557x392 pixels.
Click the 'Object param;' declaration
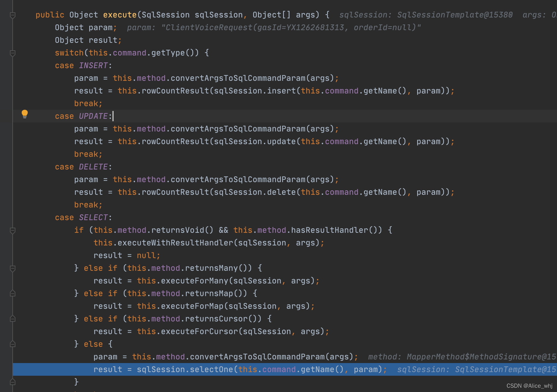(x=86, y=27)
